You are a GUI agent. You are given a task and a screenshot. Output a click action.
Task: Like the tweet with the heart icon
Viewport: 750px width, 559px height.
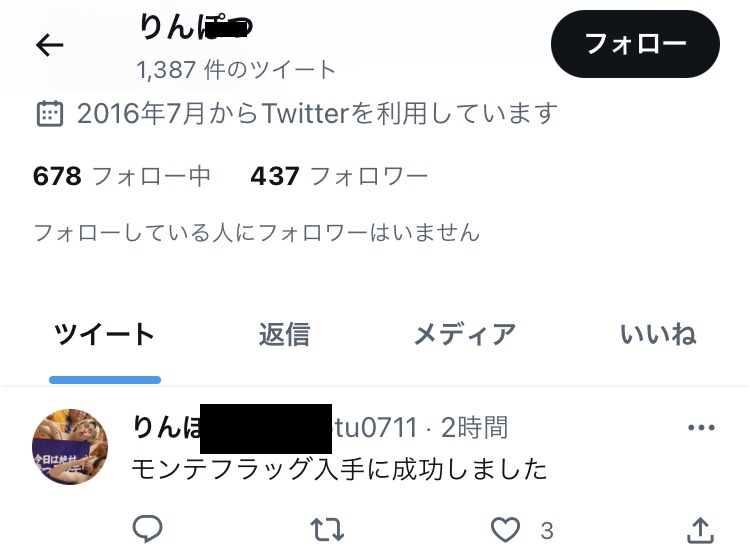506,530
